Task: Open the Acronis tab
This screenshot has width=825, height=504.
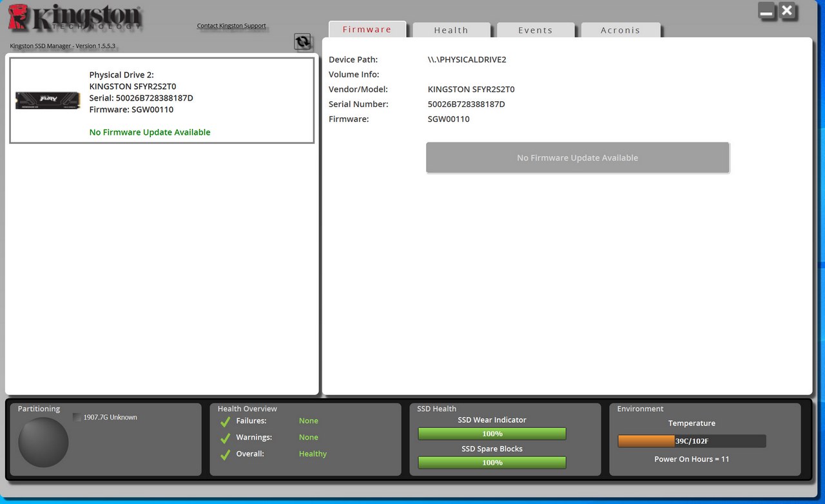Action: pyautogui.click(x=621, y=30)
